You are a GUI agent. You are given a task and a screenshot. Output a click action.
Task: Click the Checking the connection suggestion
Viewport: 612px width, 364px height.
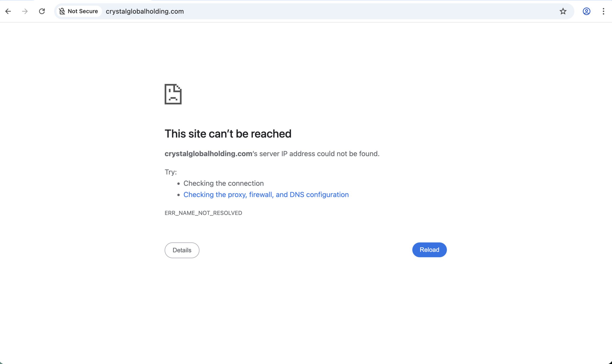(224, 183)
